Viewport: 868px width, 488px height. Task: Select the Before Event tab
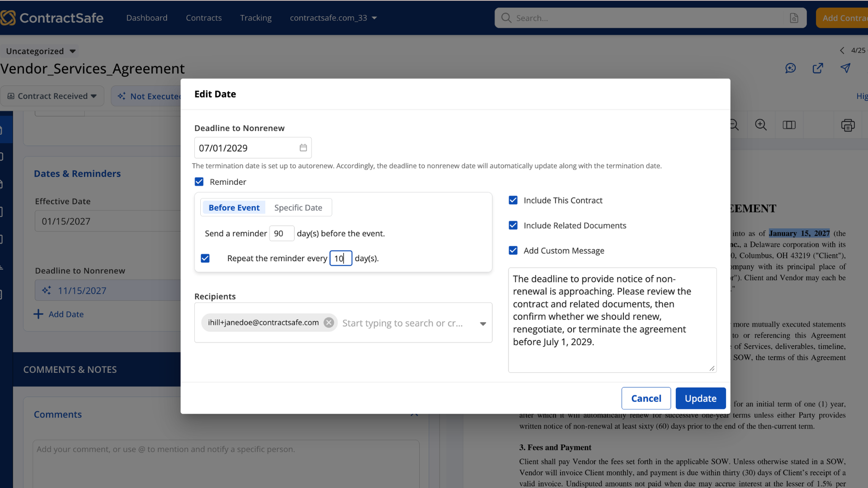point(234,207)
